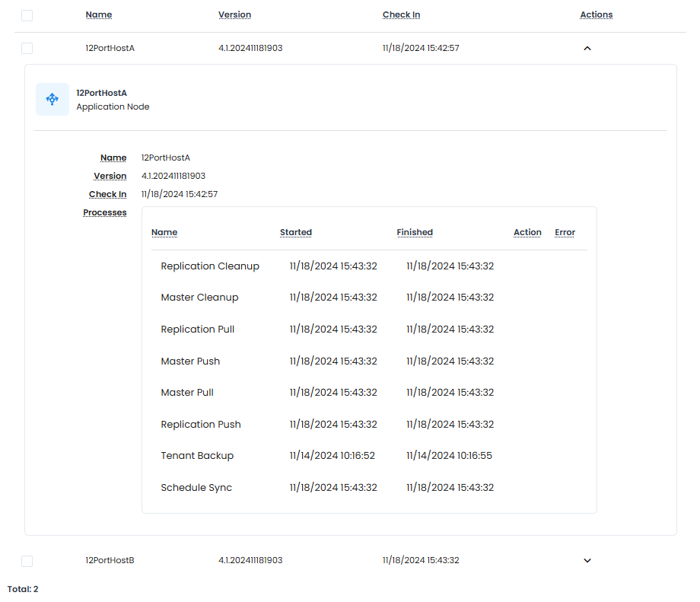Collapse the 12PortHostA details row
Image resolution: width=700 pixels, height=602 pixels.
point(587,48)
